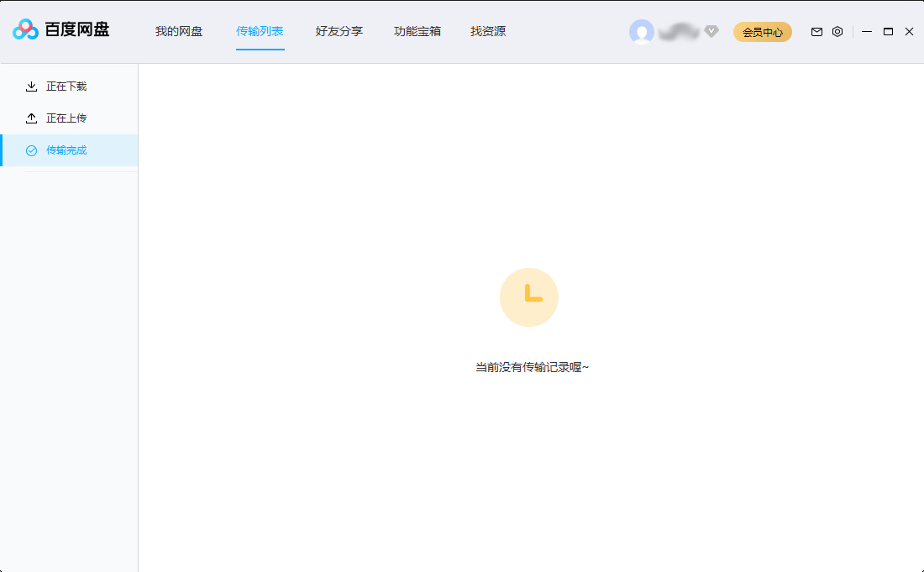Click the gray VIP badge beside the username
This screenshot has height=572, width=924.
click(711, 32)
